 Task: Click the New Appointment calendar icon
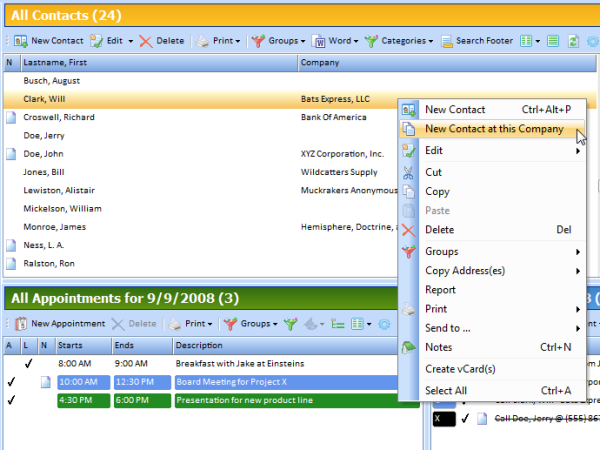[x=21, y=324]
